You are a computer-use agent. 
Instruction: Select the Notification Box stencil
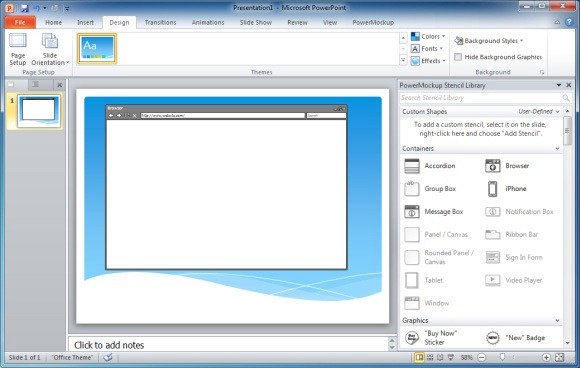tap(519, 212)
